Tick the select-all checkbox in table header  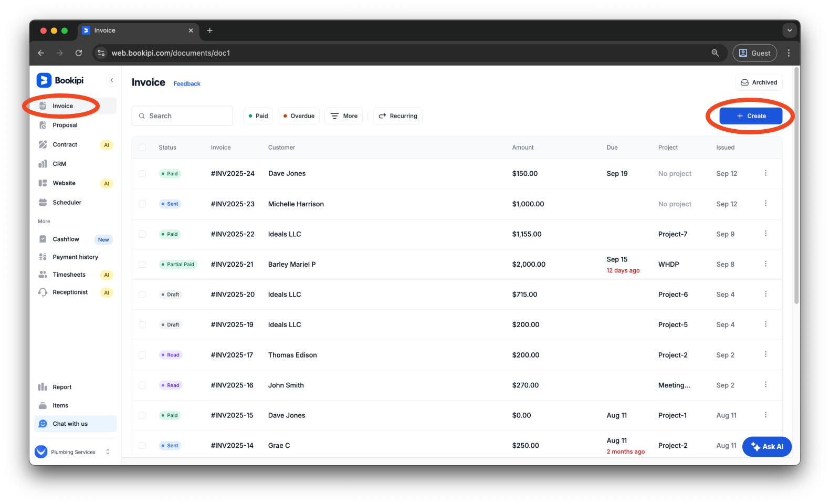[142, 148]
